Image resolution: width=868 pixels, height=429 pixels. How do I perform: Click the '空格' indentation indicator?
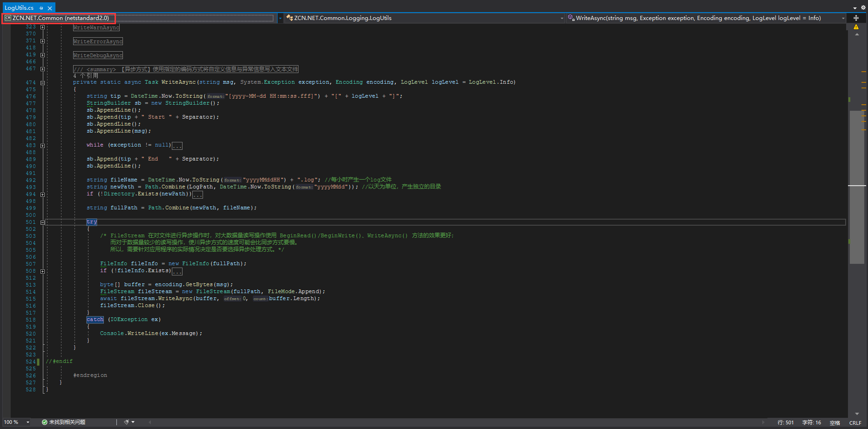pos(835,422)
